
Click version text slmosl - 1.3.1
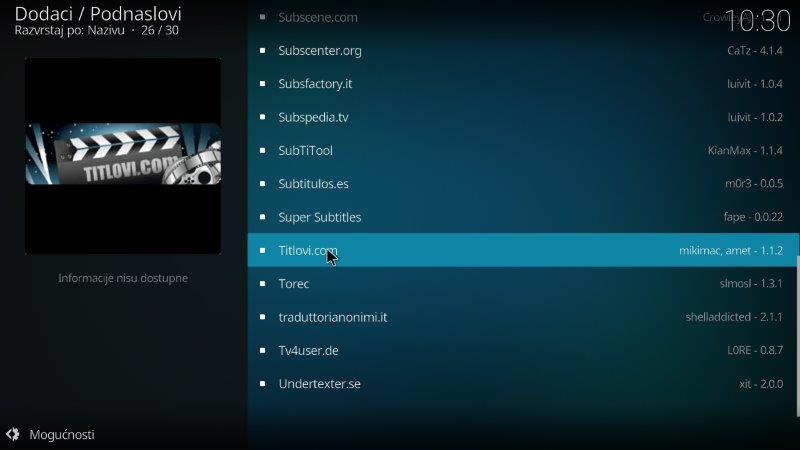[x=751, y=284]
